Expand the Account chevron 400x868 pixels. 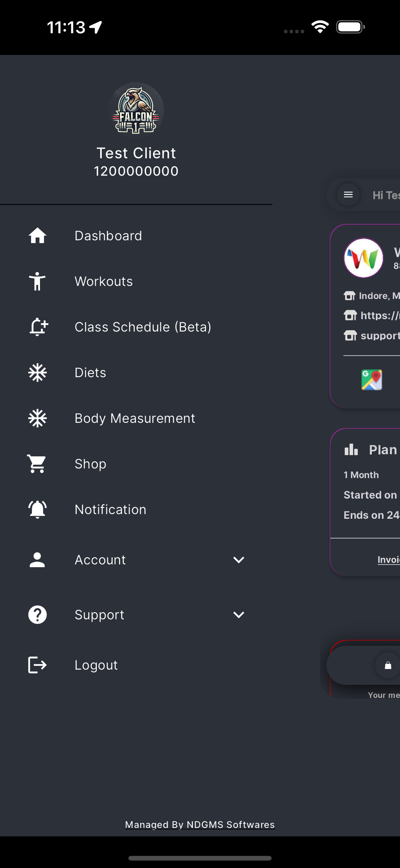pos(239,560)
